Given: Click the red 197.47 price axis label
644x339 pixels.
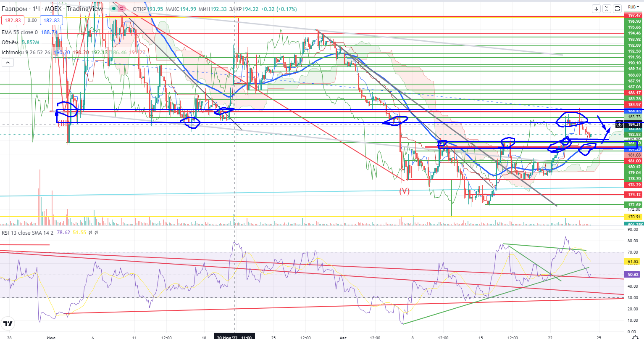Looking at the screenshot, I should (634, 16).
